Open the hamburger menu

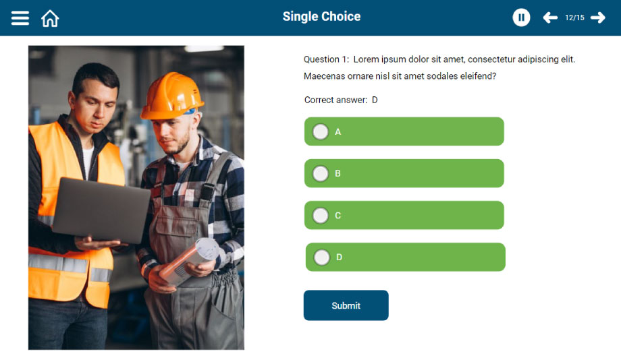(20, 18)
